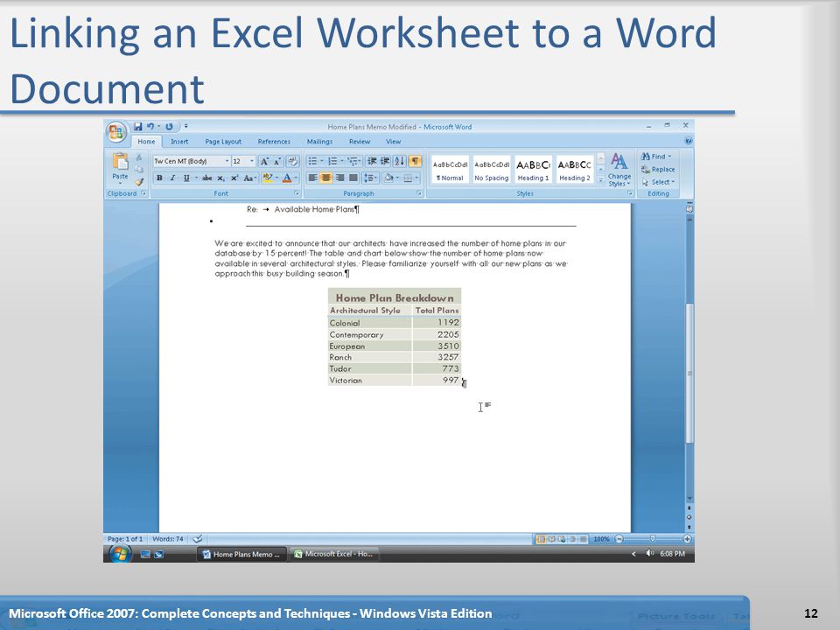Apply Subscript formatting

[x=220, y=178]
